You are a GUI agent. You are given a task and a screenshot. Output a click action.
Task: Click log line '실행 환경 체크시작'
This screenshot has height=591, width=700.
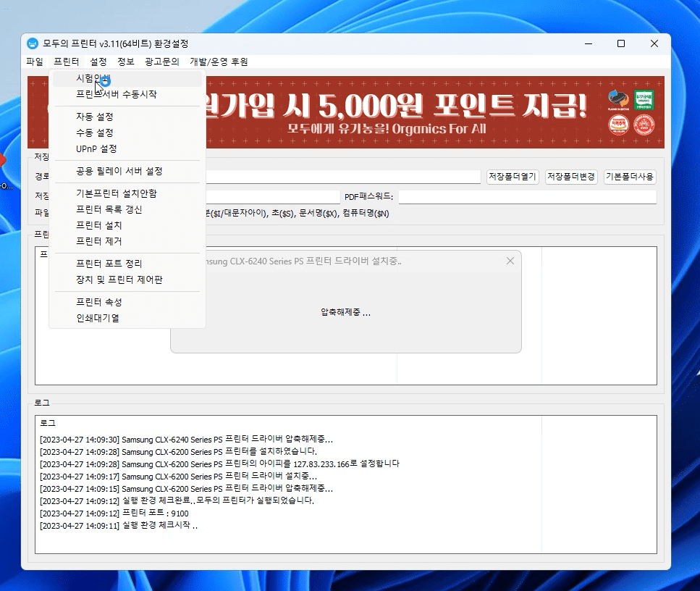coord(118,526)
